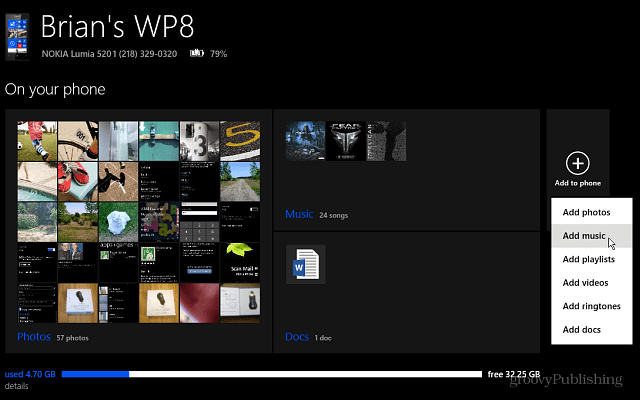This screenshot has height=400, width=640.
Task: Open the yellow number 5 photo
Action: pyautogui.click(x=240, y=141)
